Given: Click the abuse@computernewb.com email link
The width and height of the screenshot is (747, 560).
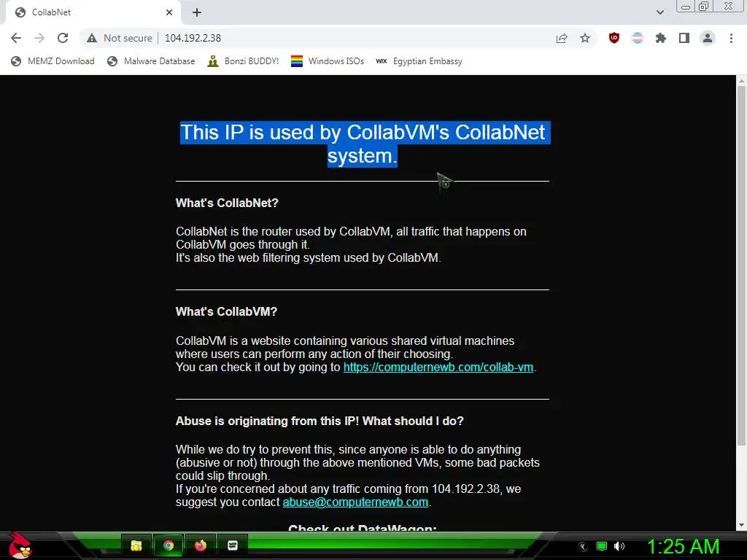Looking at the screenshot, I should click(355, 502).
